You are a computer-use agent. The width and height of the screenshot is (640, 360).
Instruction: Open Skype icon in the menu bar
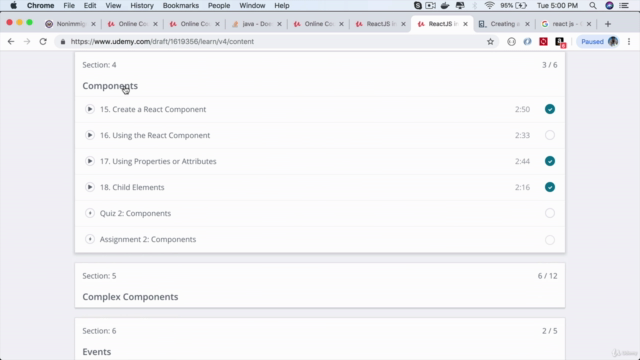coord(418,6)
